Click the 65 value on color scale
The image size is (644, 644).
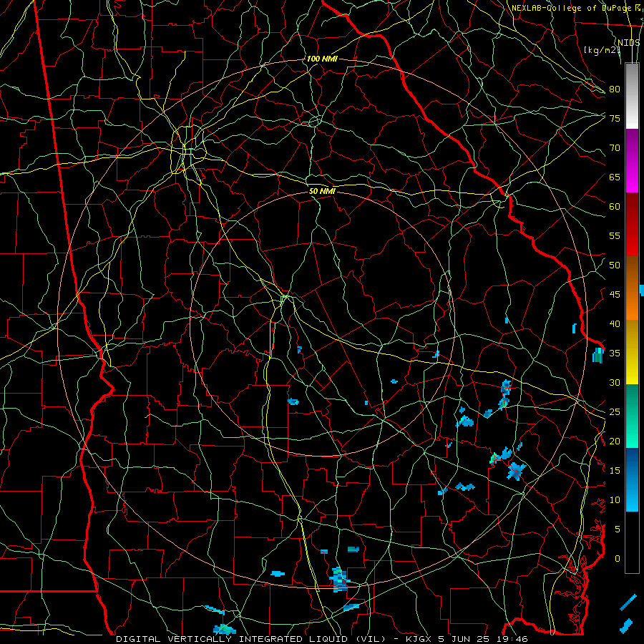615,177
